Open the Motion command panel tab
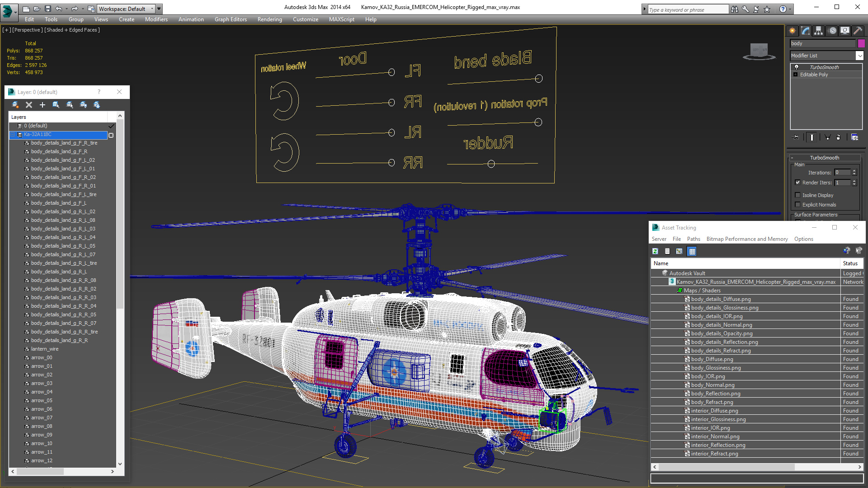The width and height of the screenshot is (868, 488). point(832,31)
